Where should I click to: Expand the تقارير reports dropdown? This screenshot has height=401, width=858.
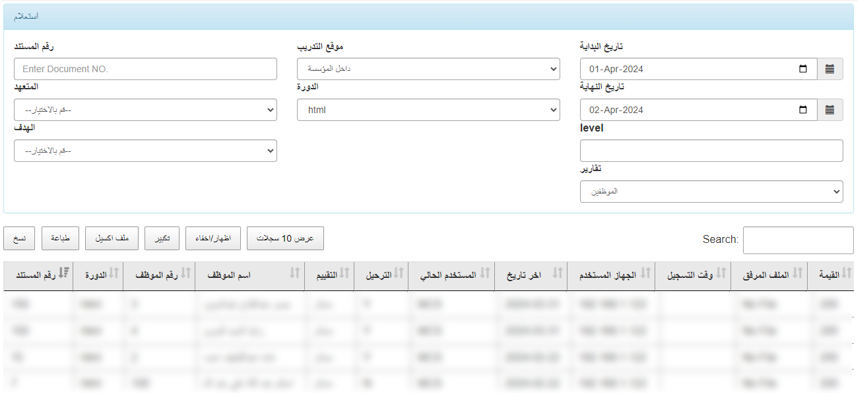pyautogui.click(x=711, y=191)
